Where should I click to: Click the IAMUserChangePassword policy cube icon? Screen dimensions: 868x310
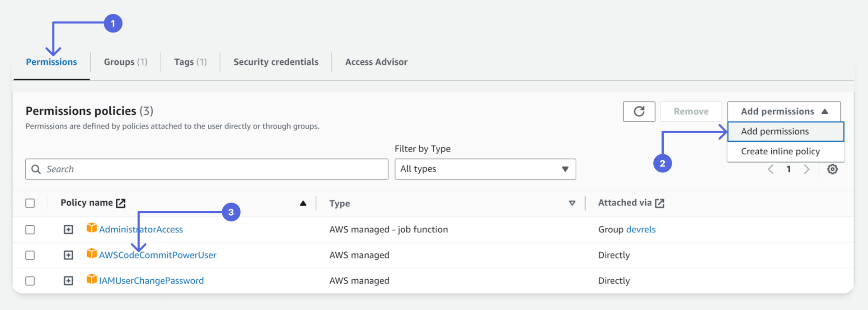click(x=91, y=280)
